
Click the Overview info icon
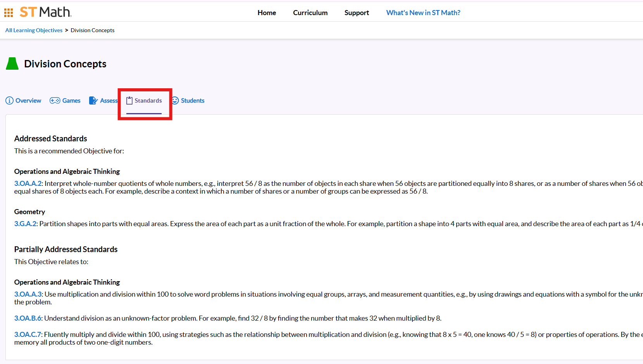(9, 101)
